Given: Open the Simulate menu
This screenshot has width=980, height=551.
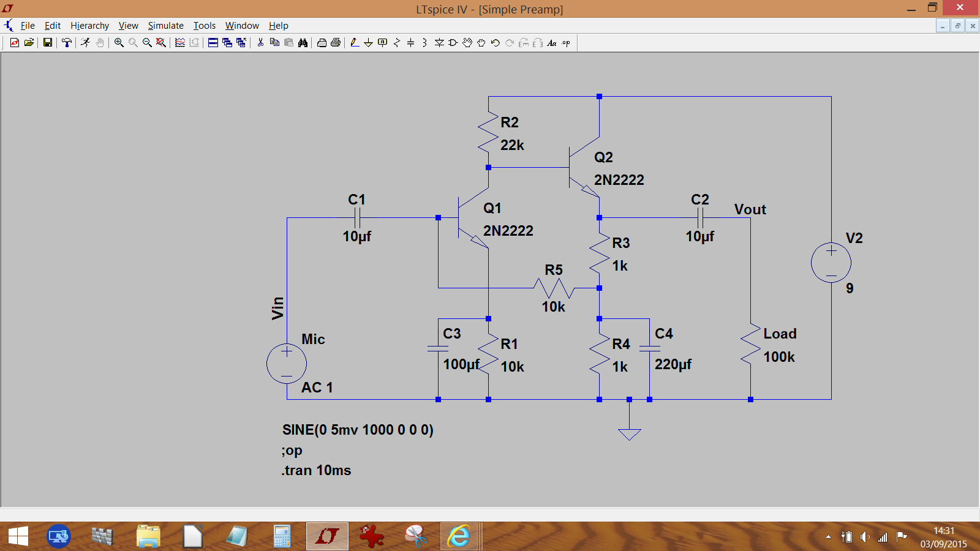Looking at the screenshot, I should click(166, 26).
